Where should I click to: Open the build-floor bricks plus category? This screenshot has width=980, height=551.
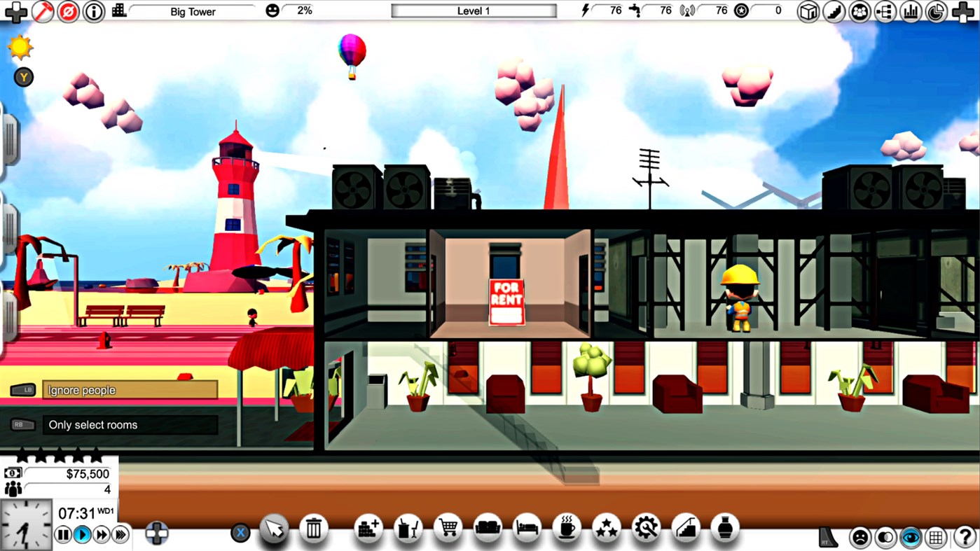pos(368,529)
